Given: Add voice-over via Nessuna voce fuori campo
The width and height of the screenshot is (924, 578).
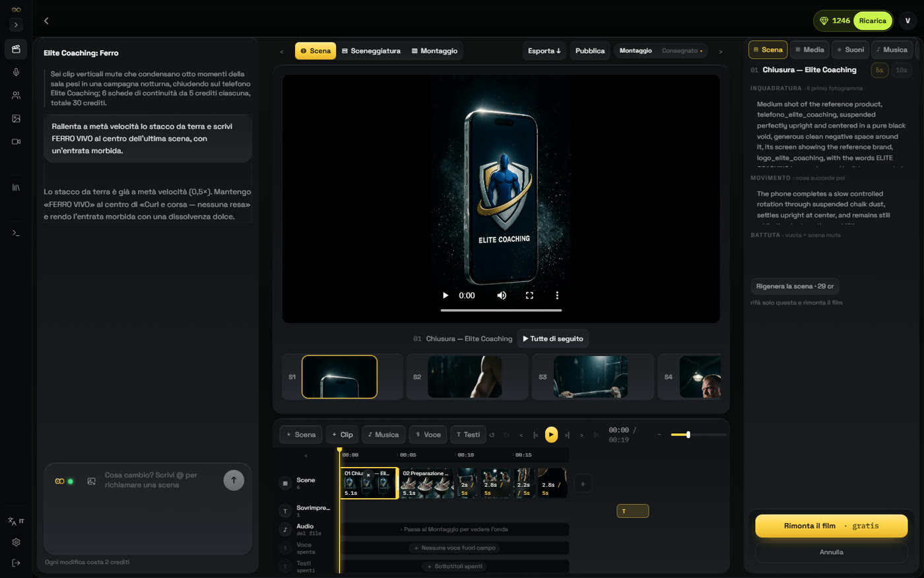Looking at the screenshot, I should pyautogui.click(x=455, y=548).
